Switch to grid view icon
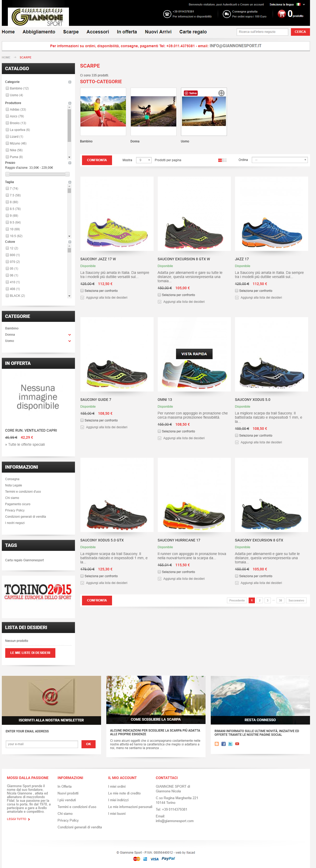 [220, 160]
